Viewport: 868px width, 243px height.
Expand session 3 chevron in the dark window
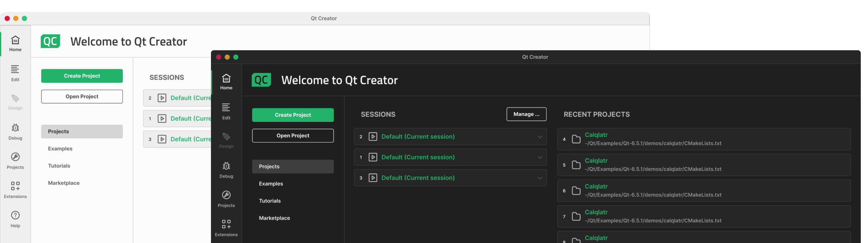pyautogui.click(x=540, y=178)
